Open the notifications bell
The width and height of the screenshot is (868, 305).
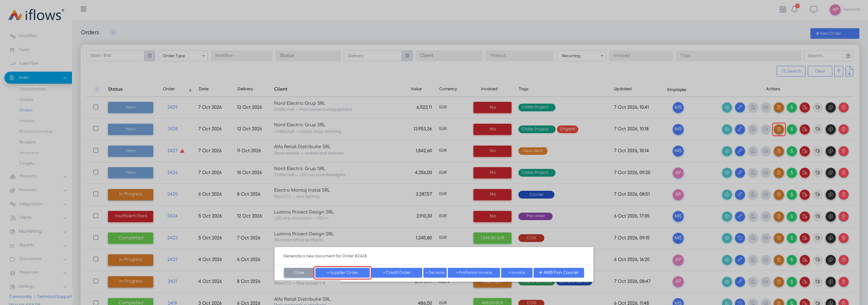794,9
